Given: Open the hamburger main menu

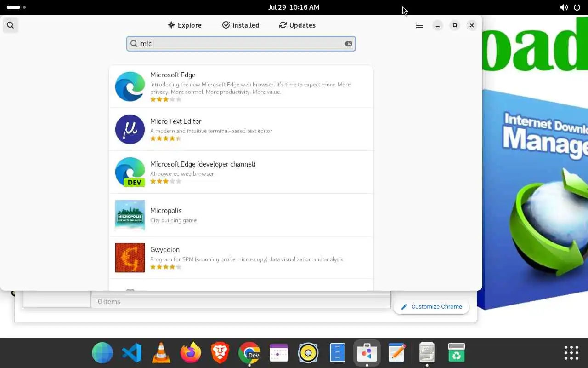Looking at the screenshot, I should [419, 25].
